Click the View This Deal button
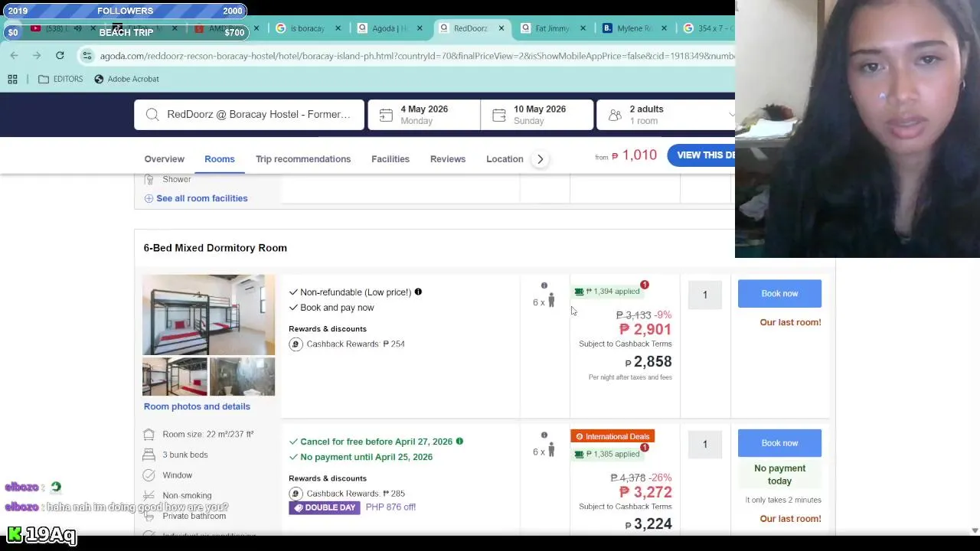Screen dimensions: 980x551 [x=701, y=155]
